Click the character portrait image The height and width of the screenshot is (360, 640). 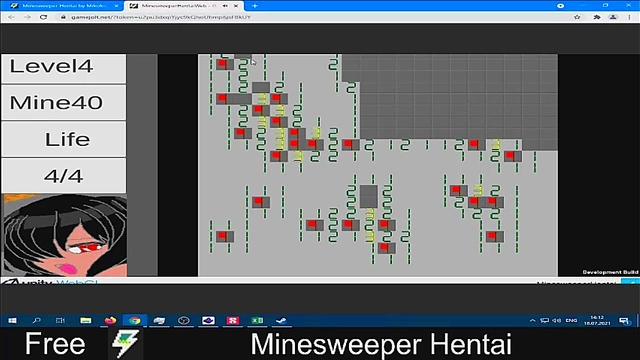tap(64, 236)
